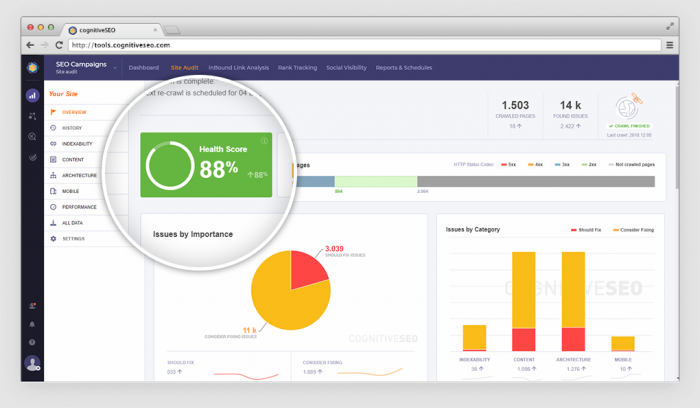Open the Rank Tracking tab
The height and width of the screenshot is (408, 700).
[297, 68]
